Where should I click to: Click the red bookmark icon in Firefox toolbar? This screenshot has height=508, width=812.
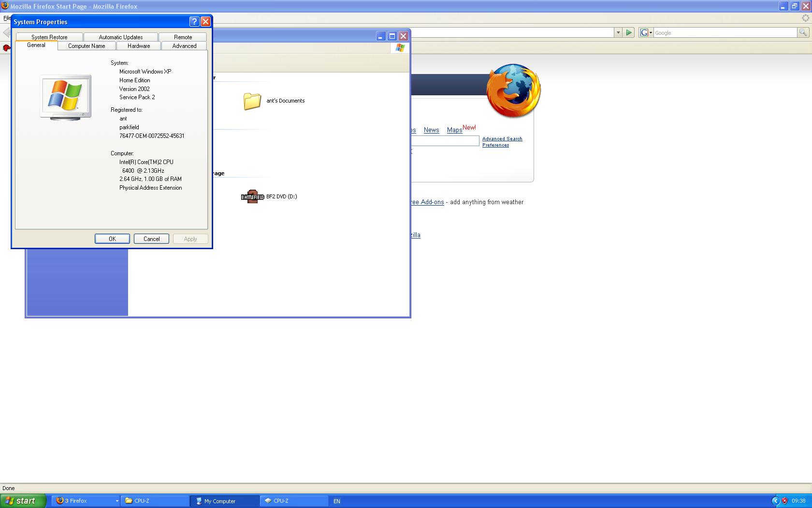pos(6,47)
